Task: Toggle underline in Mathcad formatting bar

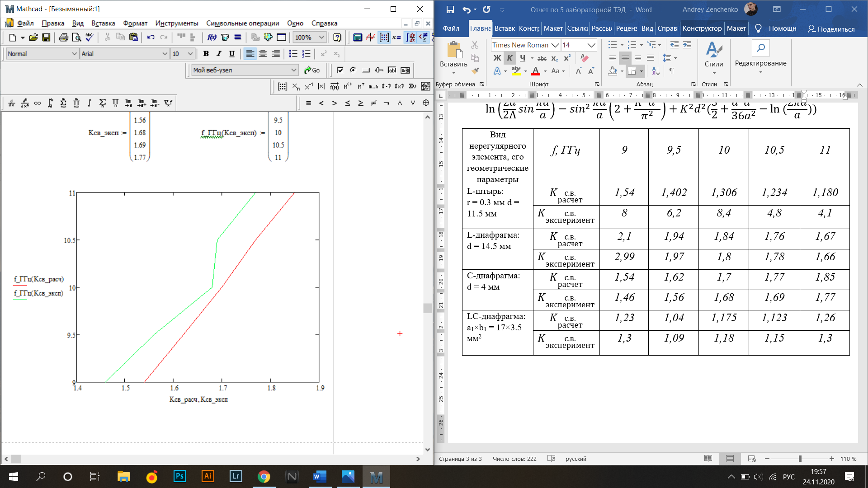Action: point(232,54)
